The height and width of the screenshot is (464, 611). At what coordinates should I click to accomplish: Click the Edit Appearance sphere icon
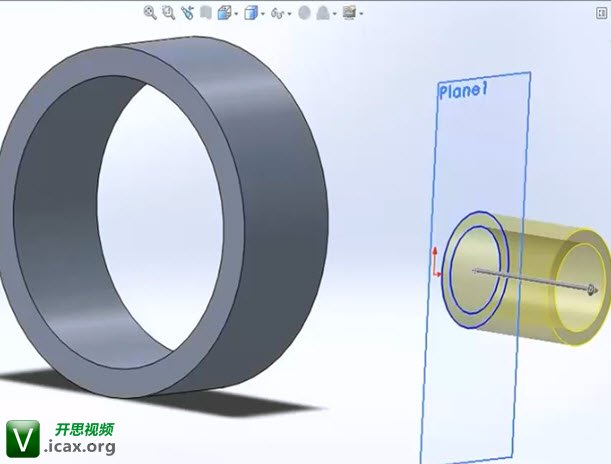pyautogui.click(x=304, y=13)
